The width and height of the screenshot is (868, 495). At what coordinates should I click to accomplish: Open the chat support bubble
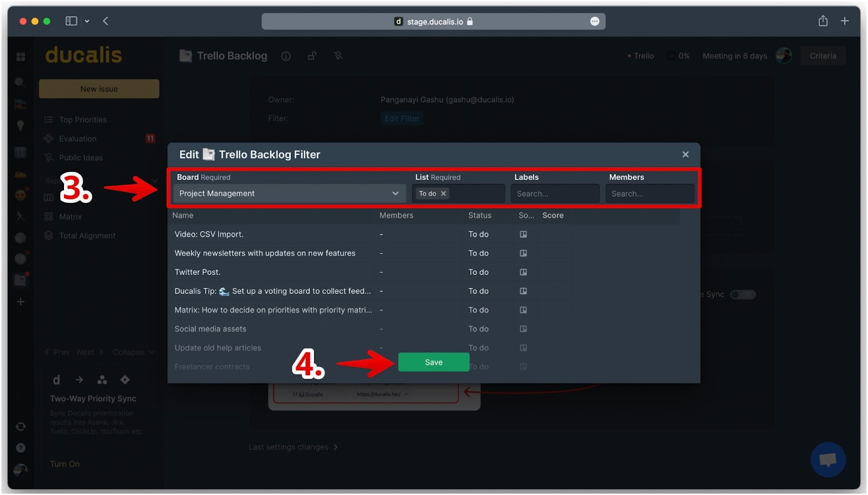(x=828, y=460)
